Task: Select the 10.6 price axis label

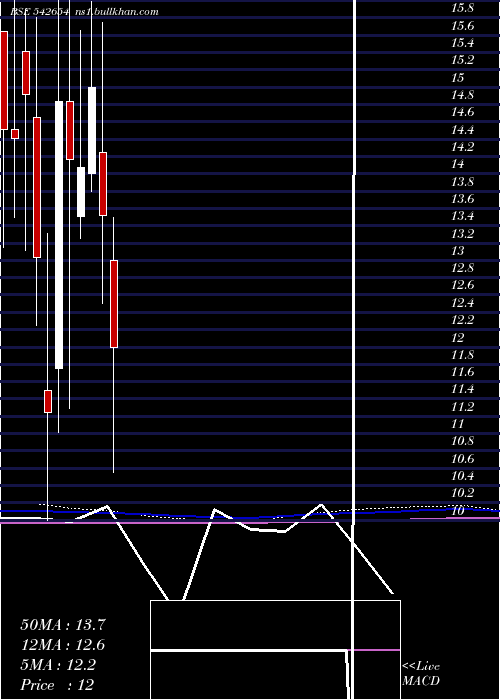Action: coord(462,458)
